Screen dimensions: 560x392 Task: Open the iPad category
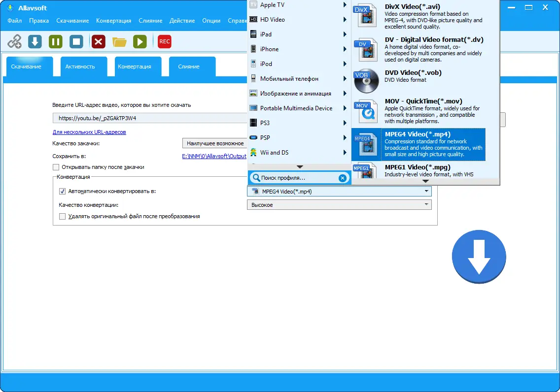298,34
